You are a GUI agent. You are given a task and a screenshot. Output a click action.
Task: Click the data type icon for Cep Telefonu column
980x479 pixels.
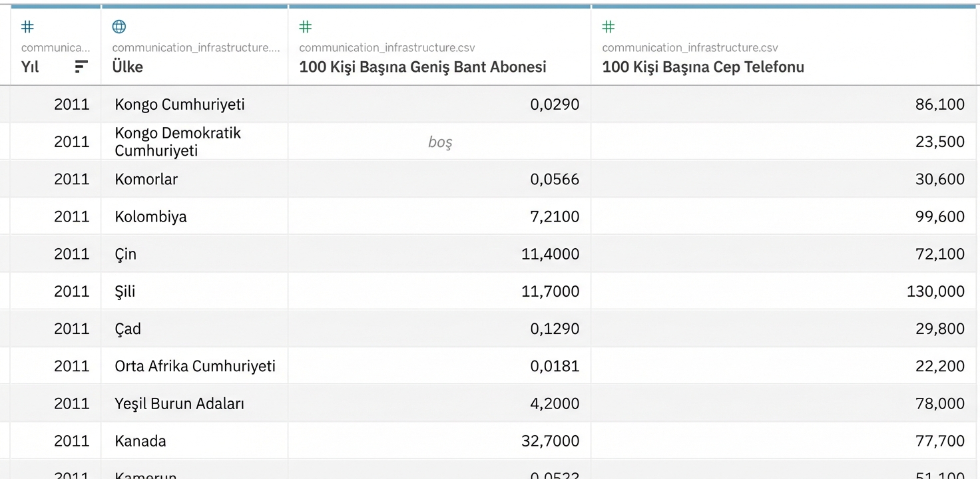click(x=609, y=27)
